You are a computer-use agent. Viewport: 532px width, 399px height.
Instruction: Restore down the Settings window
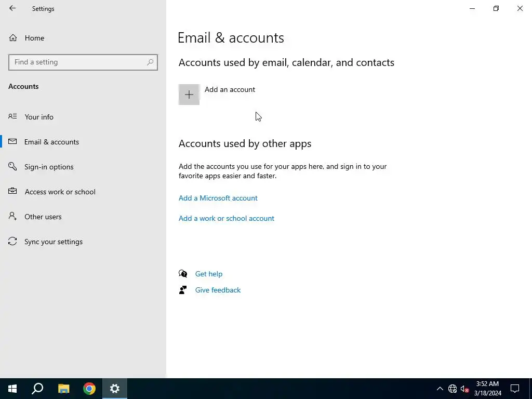496,8
